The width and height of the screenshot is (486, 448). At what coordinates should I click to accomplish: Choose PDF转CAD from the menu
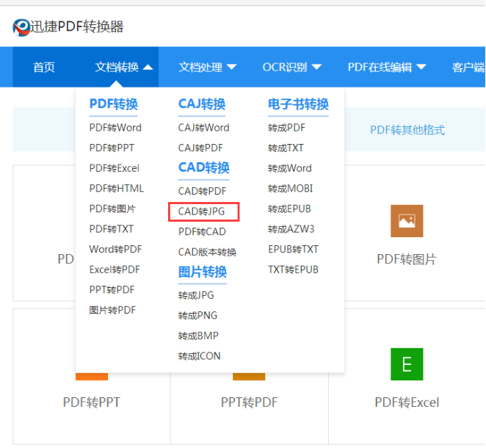click(x=202, y=231)
